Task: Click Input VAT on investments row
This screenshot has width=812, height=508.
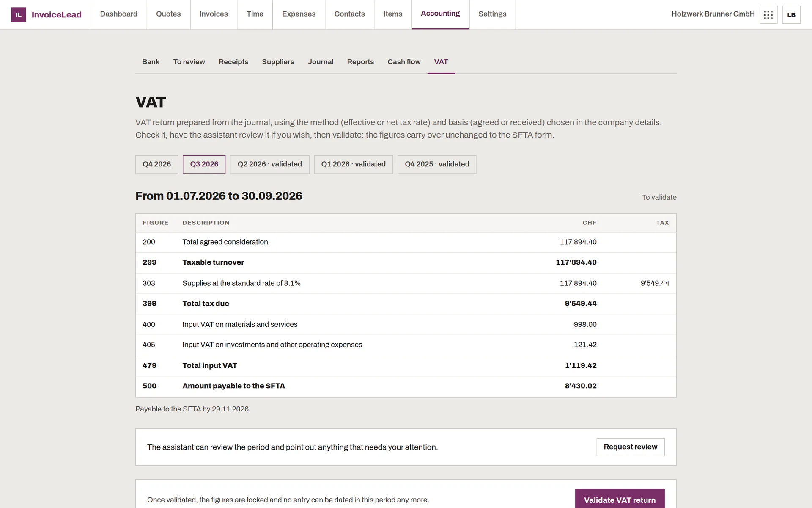Action: [406, 345]
